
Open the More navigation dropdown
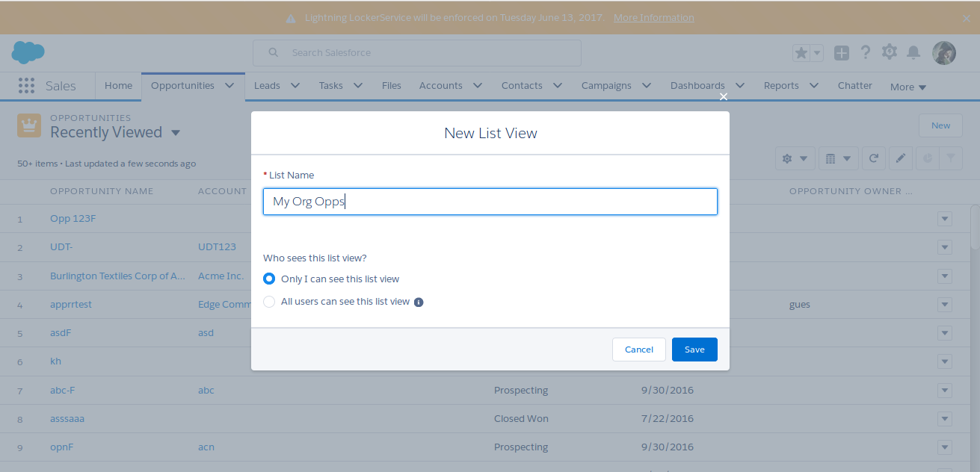pos(908,87)
